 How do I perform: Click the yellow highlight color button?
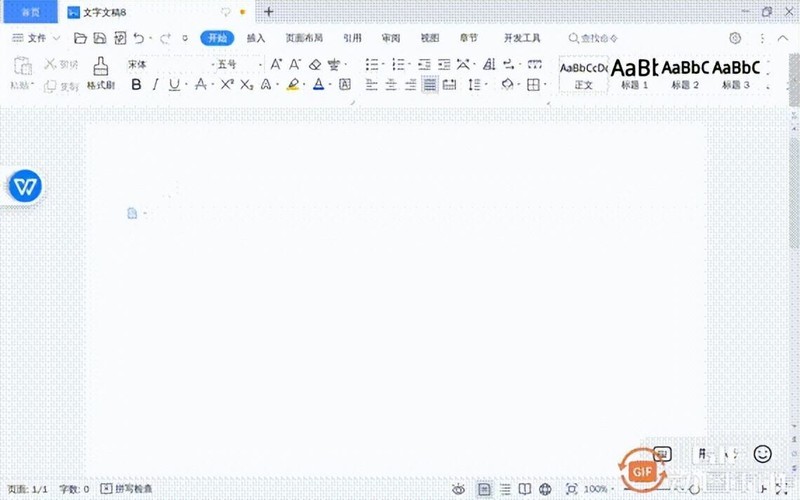click(293, 84)
